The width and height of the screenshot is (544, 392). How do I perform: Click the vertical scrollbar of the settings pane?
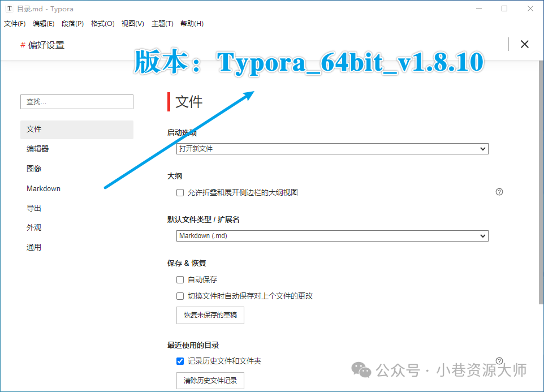point(541,183)
